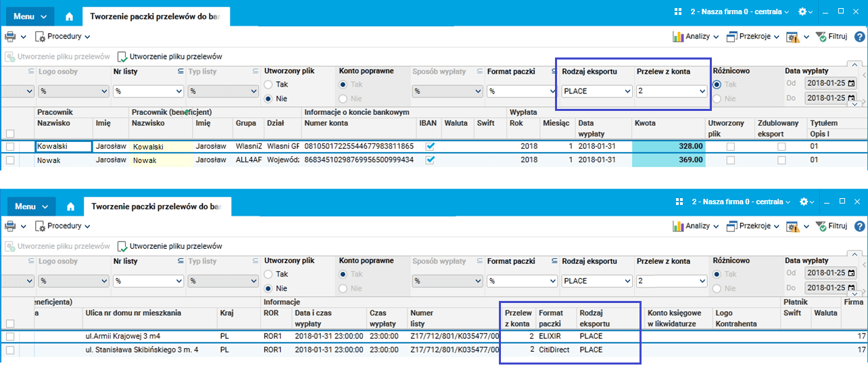Open the Menu button in top window

coord(30,16)
